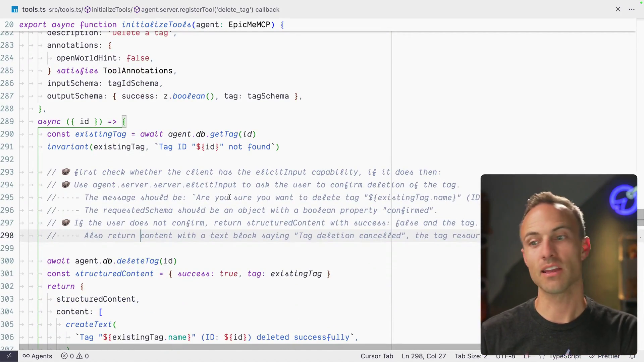Click the Tab Size status bar entry
The width and height of the screenshot is (644, 362).
click(x=471, y=356)
